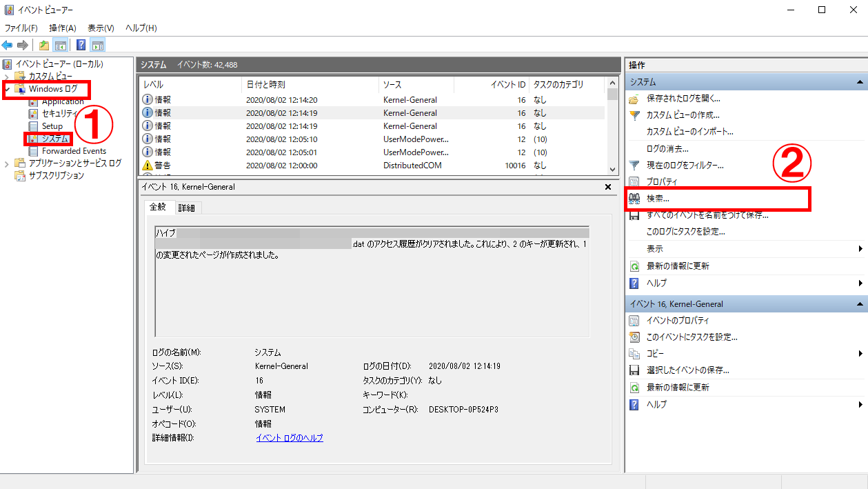Viewport: 868px width, 489px height.
Task: Open the 表示 submenu in the actions pane
Action: 746,249
